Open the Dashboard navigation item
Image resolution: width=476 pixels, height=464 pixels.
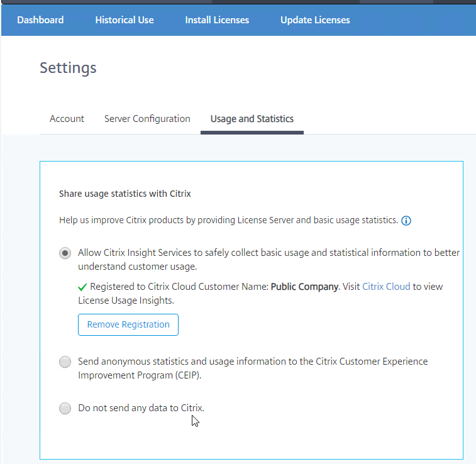point(40,20)
